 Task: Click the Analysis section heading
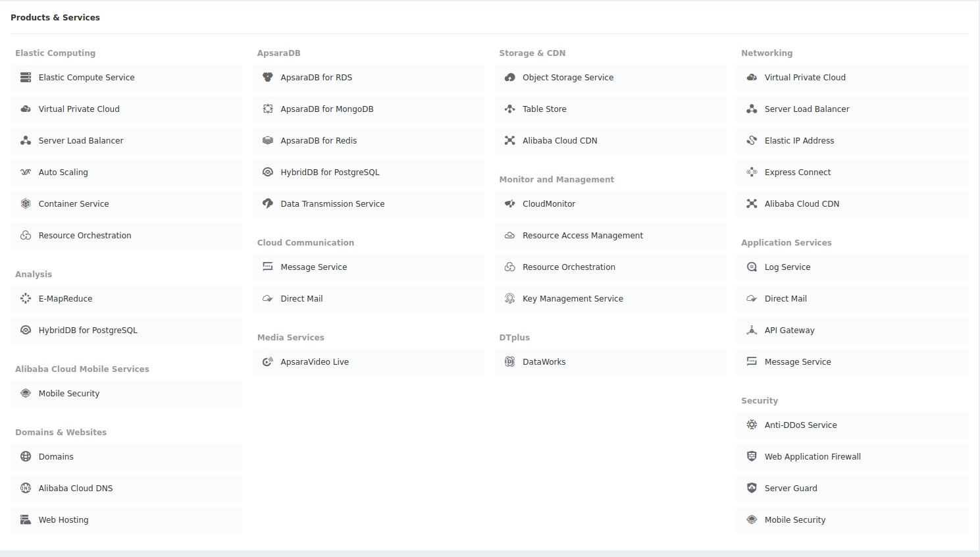click(x=34, y=275)
